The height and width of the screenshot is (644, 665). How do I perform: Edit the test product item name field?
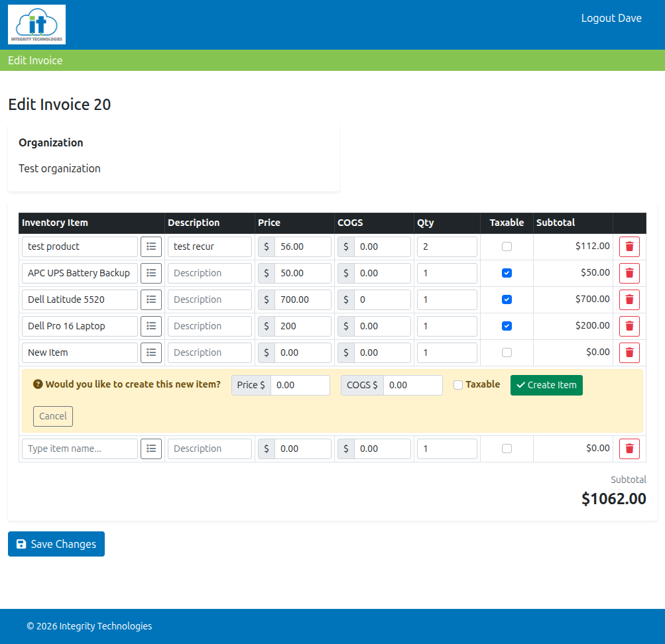coord(80,246)
